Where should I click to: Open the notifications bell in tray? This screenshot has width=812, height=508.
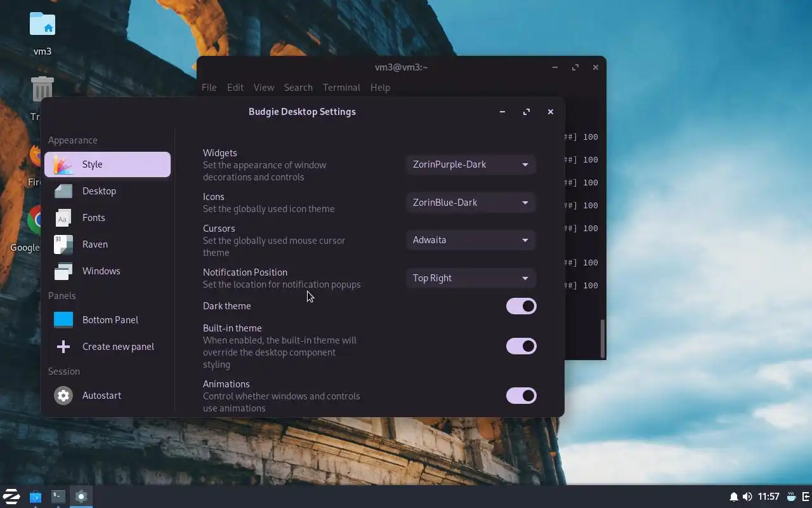click(x=734, y=497)
